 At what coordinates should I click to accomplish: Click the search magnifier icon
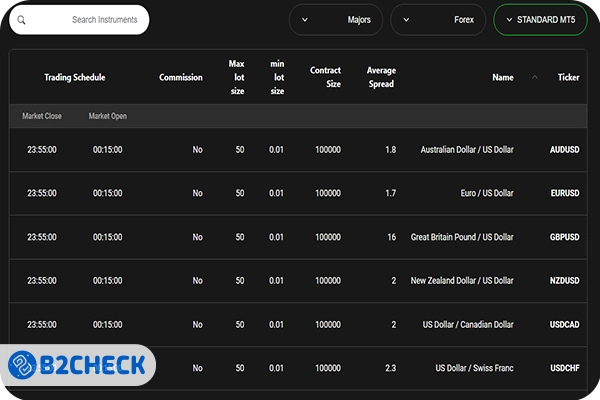tap(22, 20)
